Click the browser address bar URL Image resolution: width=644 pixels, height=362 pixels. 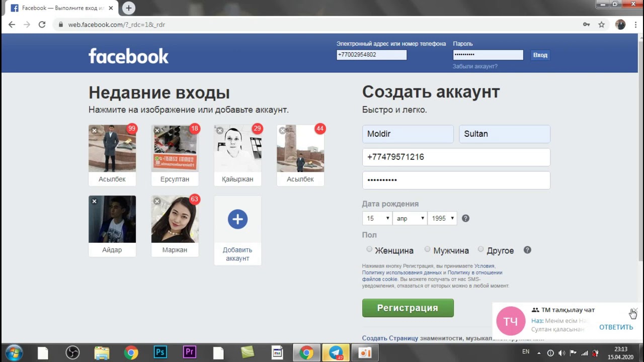116,25
